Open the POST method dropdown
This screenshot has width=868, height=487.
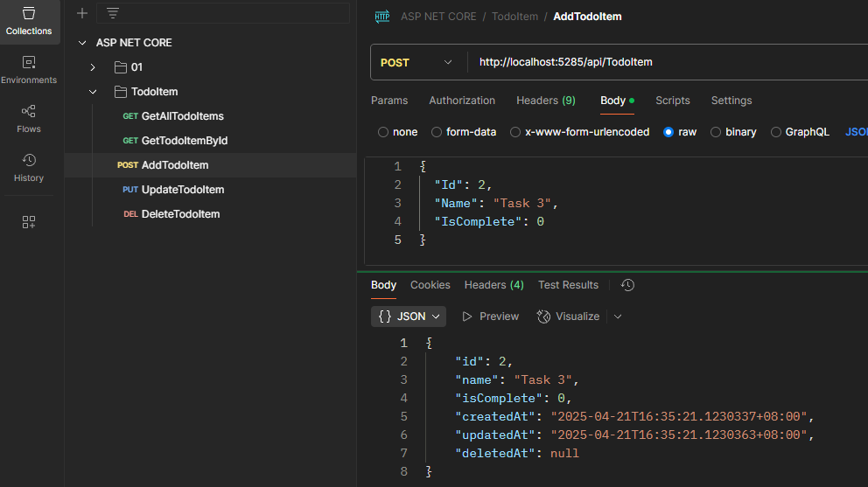click(416, 62)
